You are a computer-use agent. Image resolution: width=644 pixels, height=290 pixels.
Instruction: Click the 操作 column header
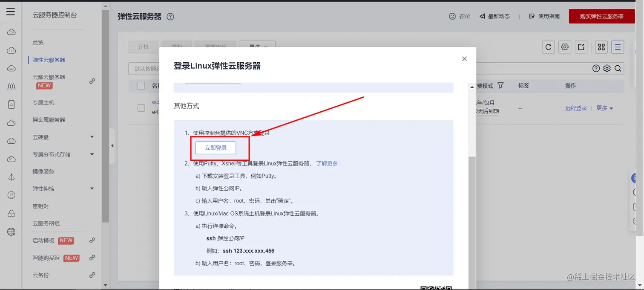pyautogui.click(x=570, y=86)
